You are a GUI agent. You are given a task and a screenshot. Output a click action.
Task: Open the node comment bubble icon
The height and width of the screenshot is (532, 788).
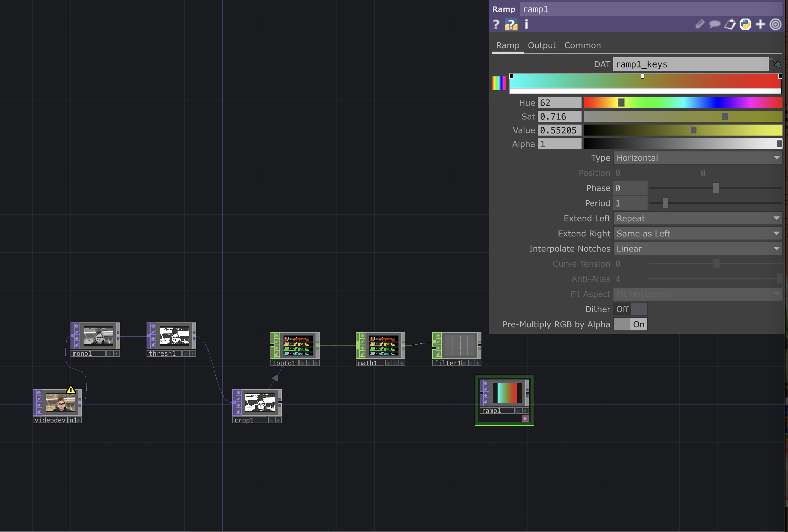pyautogui.click(x=715, y=24)
